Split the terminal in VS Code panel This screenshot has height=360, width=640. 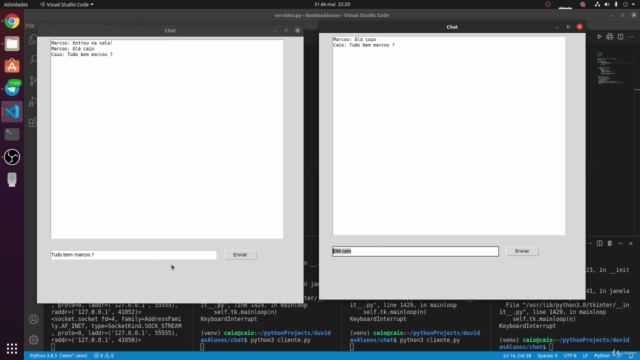click(x=600, y=243)
